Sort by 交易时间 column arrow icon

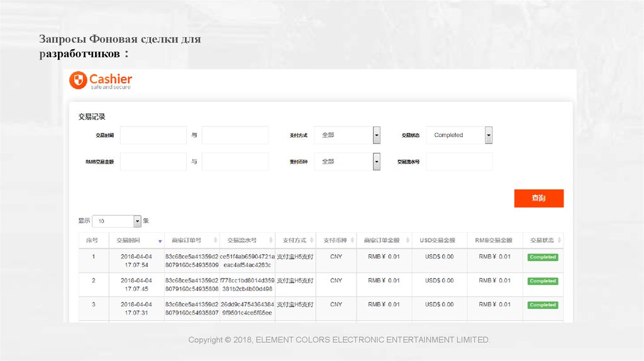click(x=160, y=241)
